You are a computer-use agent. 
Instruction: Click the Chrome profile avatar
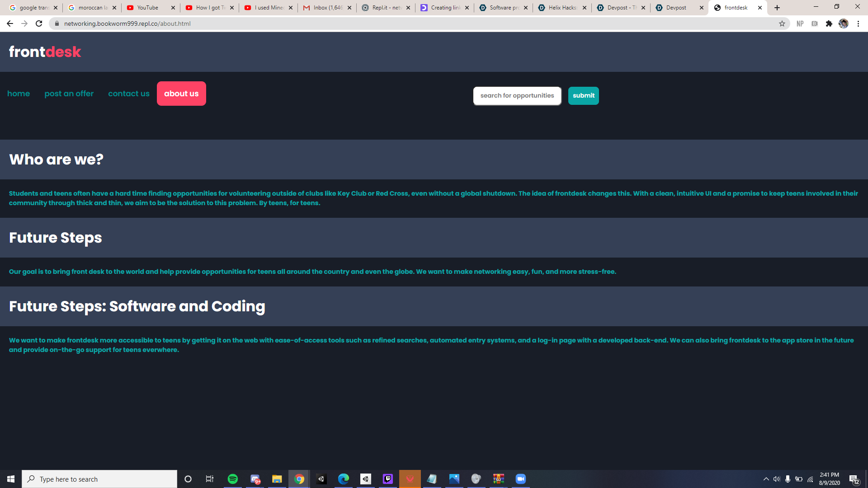pyautogui.click(x=843, y=23)
